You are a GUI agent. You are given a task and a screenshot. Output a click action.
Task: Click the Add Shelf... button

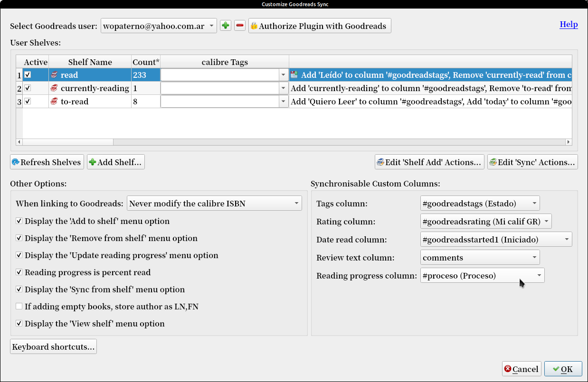[115, 162]
